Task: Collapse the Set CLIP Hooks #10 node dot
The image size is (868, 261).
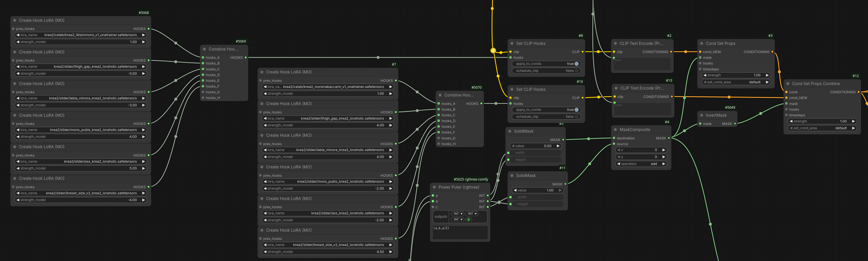Action: coord(512,89)
